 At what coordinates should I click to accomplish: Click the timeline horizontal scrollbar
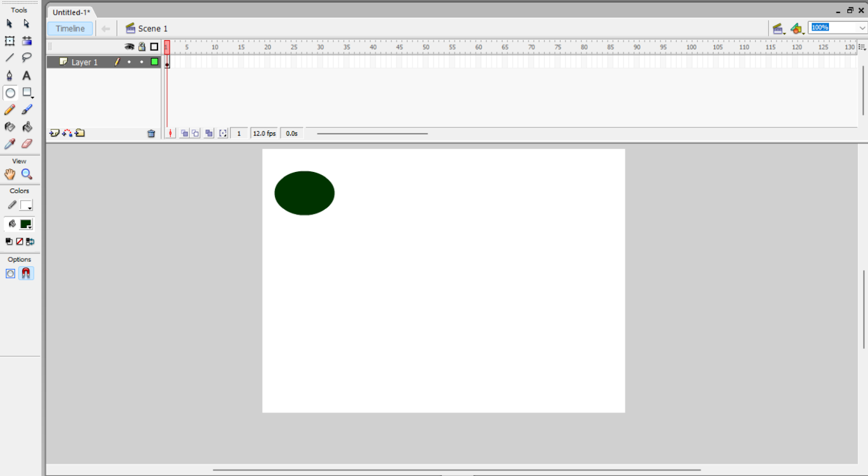[372, 134]
